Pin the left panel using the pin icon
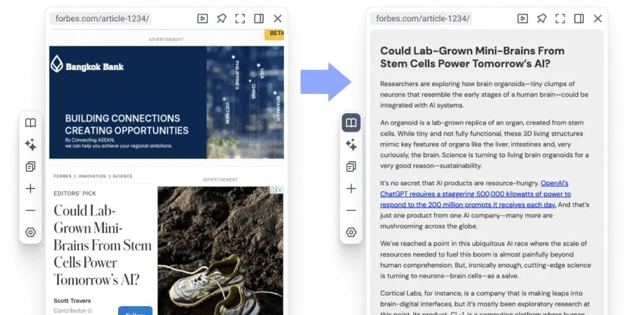 pyautogui.click(x=221, y=19)
